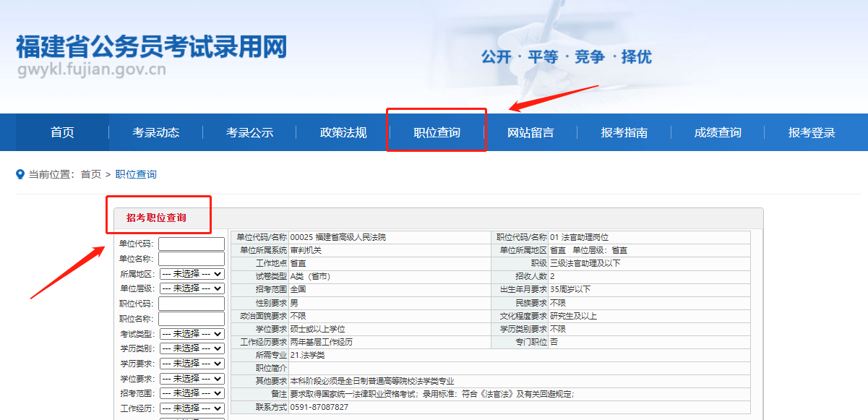
Task: Click the phone number 0591-87087827
Action: pyautogui.click(x=319, y=407)
